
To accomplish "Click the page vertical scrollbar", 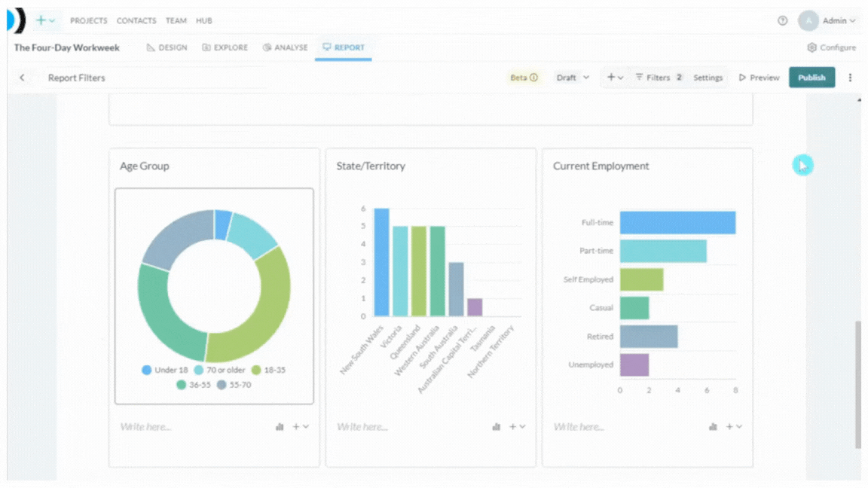I will 859,385.
